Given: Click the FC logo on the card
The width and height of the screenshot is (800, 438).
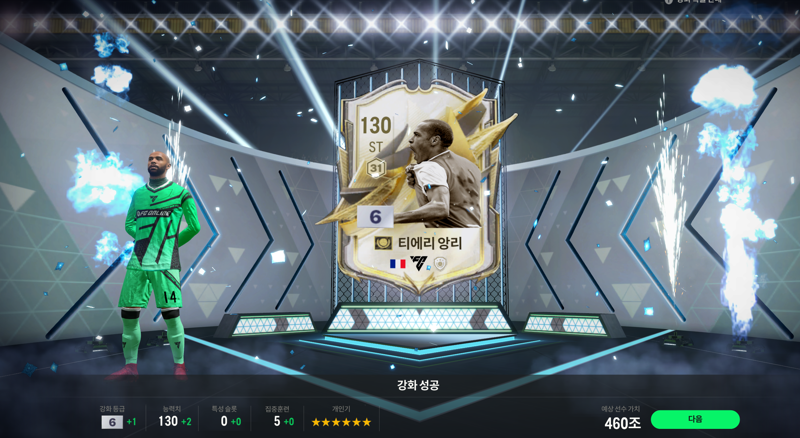Looking at the screenshot, I should coord(418,263).
